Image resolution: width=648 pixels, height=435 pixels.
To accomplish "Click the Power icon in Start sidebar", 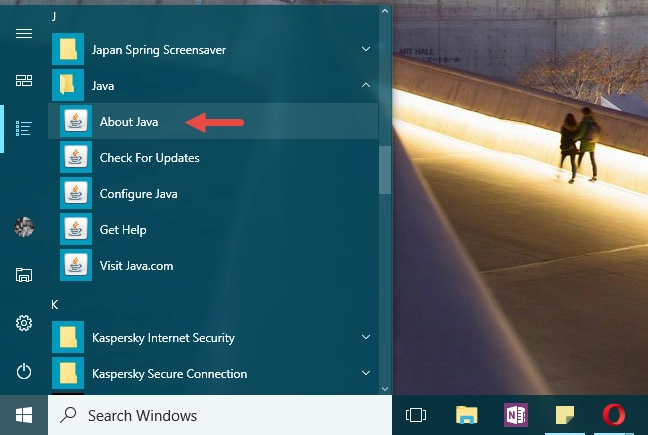I will tap(24, 371).
